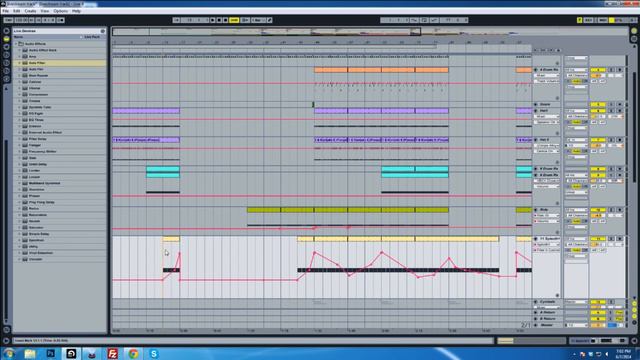Fold the Ride track using its arrow
The width and height of the screenshot is (640, 360).
(x=536, y=210)
